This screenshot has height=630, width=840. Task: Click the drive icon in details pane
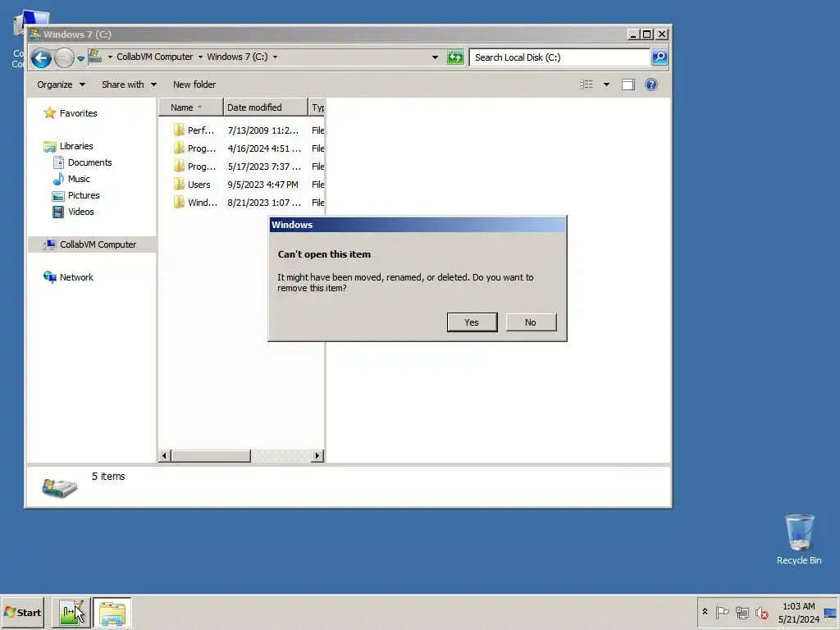59,486
